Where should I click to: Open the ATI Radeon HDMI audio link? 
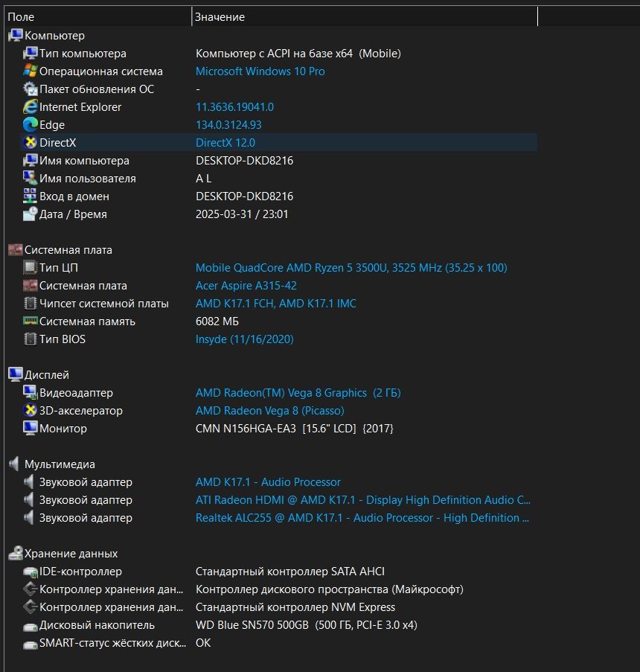(x=362, y=499)
